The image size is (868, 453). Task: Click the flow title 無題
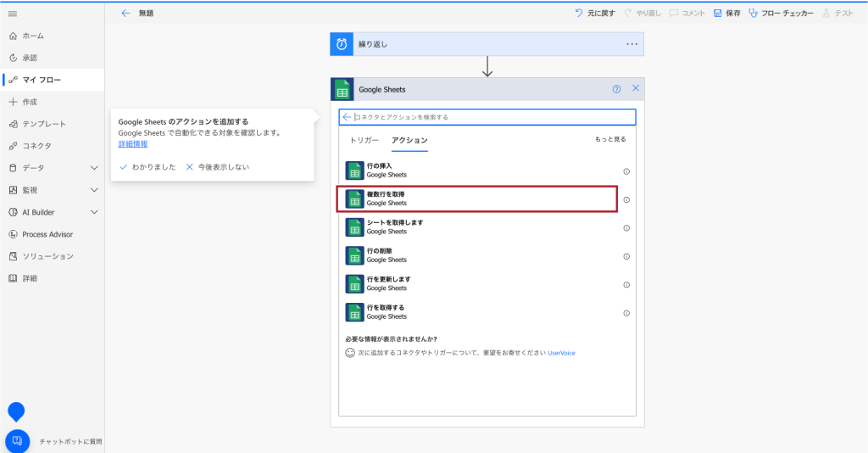[146, 14]
